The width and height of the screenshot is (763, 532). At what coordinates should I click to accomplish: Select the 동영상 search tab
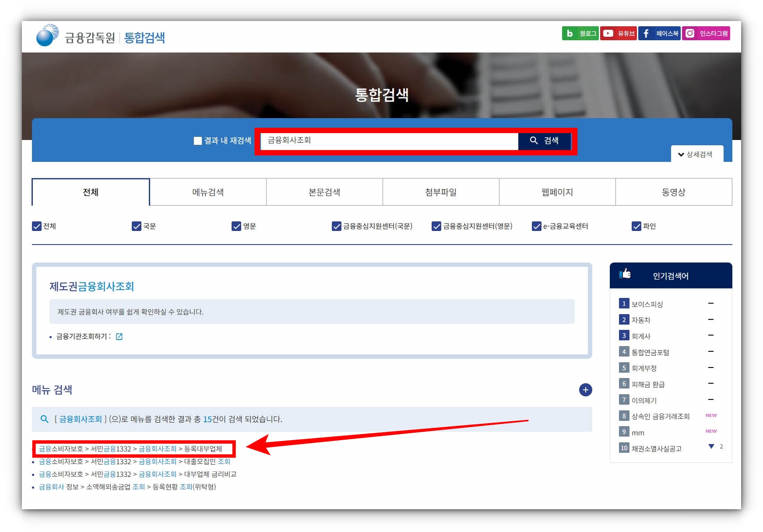coord(673,192)
